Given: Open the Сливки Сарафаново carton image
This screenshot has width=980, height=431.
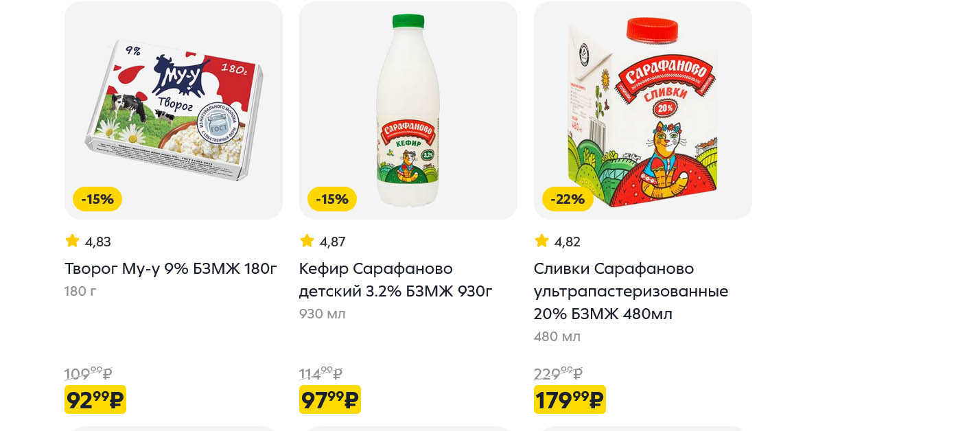Looking at the screenshot, I should [x=643, y=110].
